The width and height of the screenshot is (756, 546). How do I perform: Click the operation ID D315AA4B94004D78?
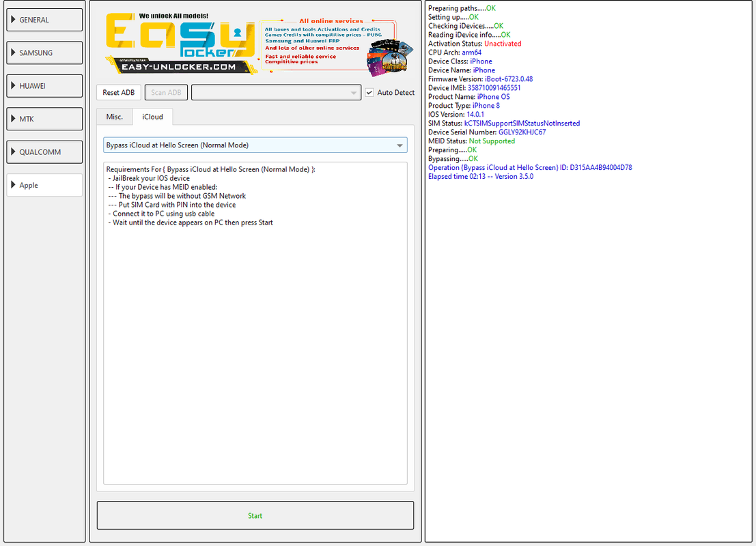(601, 168)
